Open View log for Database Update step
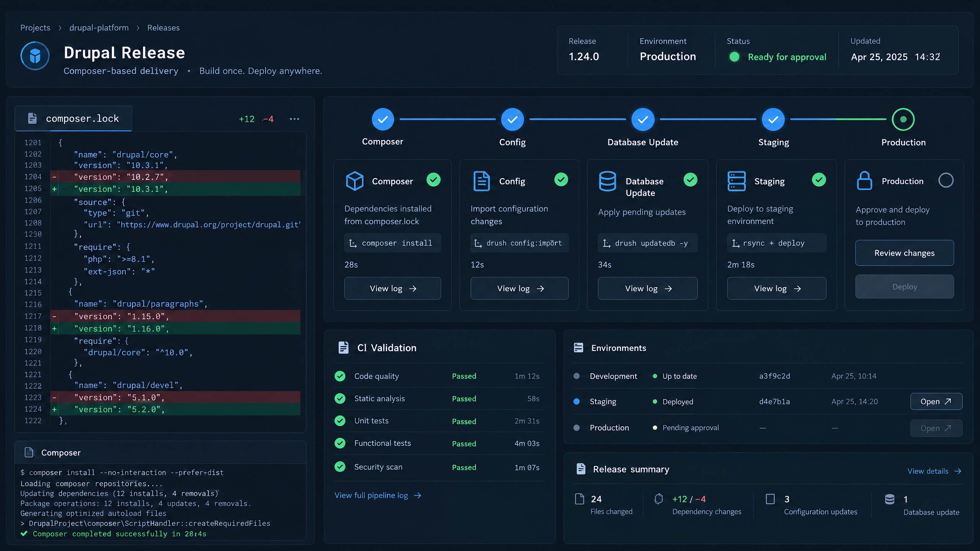The height and width of the screenshot is (551, 980). 648,289
